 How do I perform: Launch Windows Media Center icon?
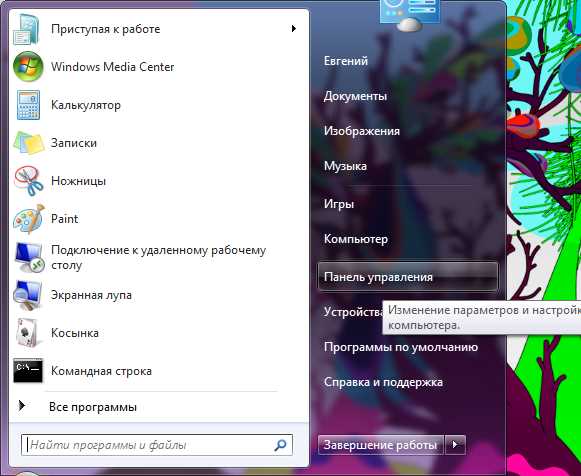pyautogui.click(x=28, y=67)
